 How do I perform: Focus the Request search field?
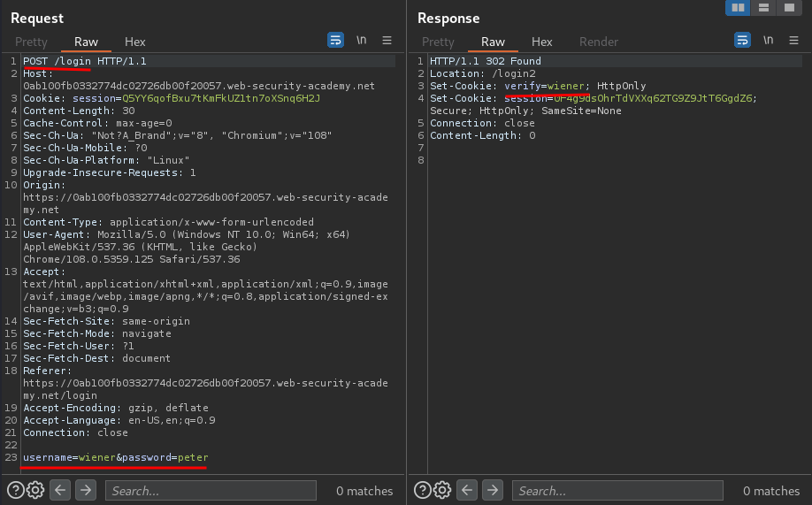(211, 491)
